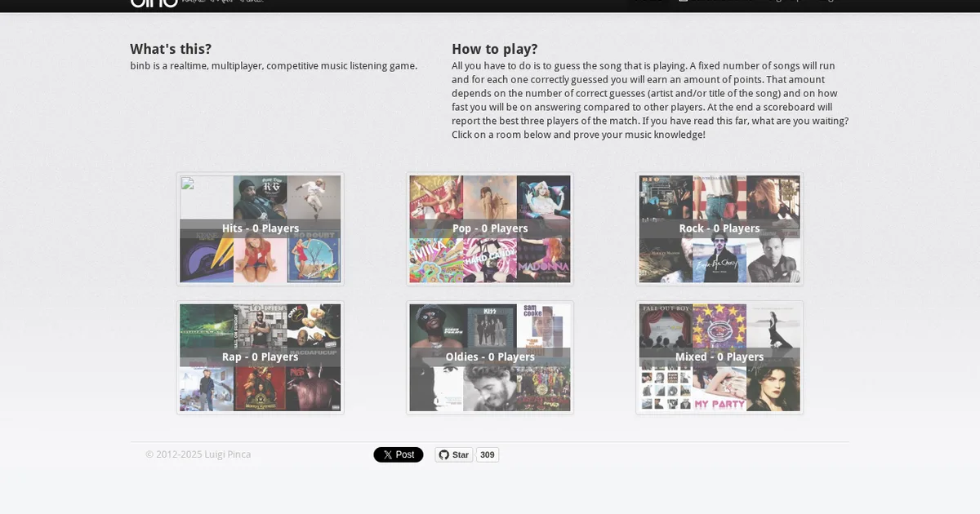Select the Rap room card
Screen dimensions: 980x514
coord(261,357)
